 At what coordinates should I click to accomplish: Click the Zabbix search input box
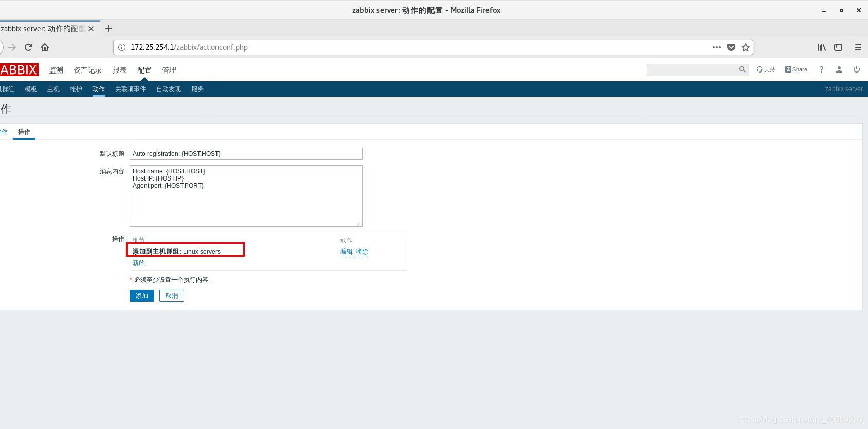[692, 69]
